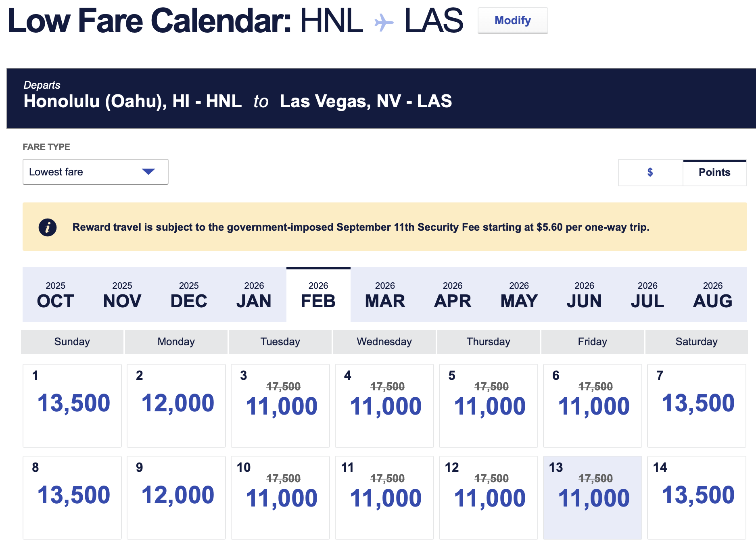The width and height of the screenshot is (756, 542).
Task: Click the Tuesday column header
Action: pos(280,342)
